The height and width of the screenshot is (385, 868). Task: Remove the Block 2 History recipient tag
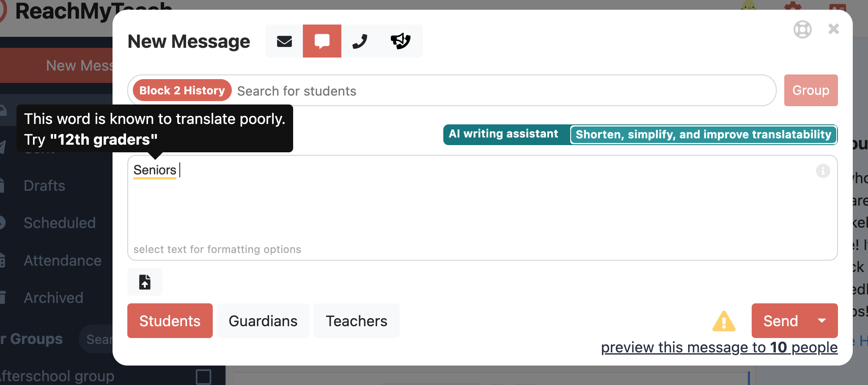[x=182, y=91]
